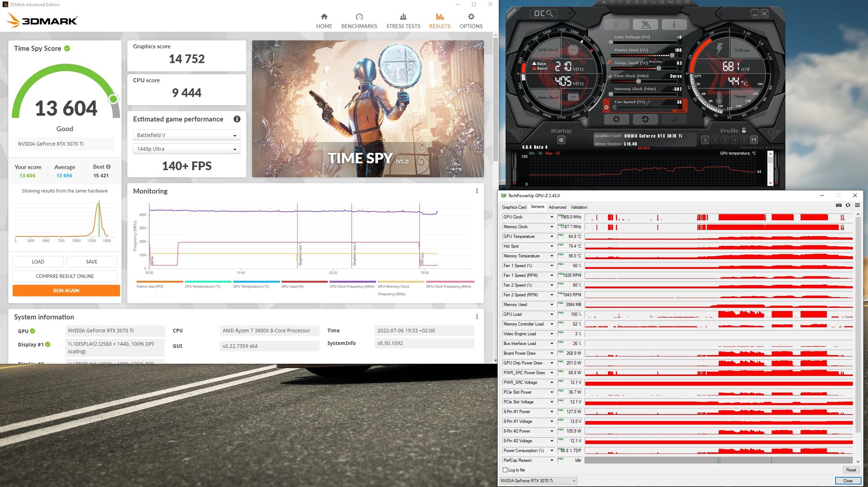This screenshot has height=487, width=868.
Task: Click the Kombustor K button
Action: tap(616, 25)
